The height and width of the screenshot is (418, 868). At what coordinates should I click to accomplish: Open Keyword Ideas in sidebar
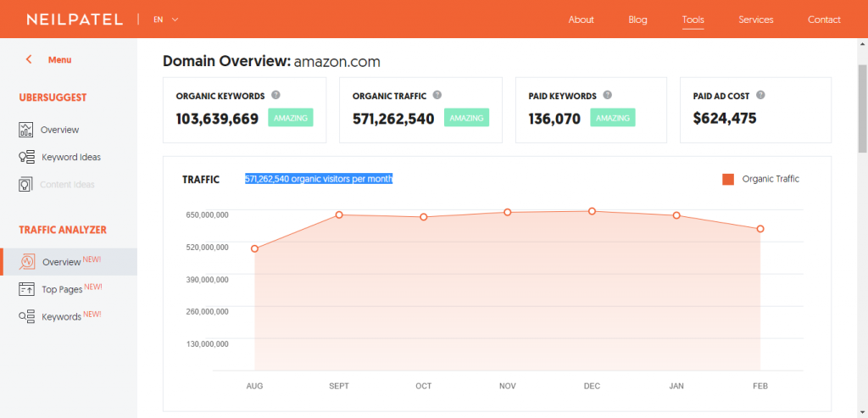point(71,157)
